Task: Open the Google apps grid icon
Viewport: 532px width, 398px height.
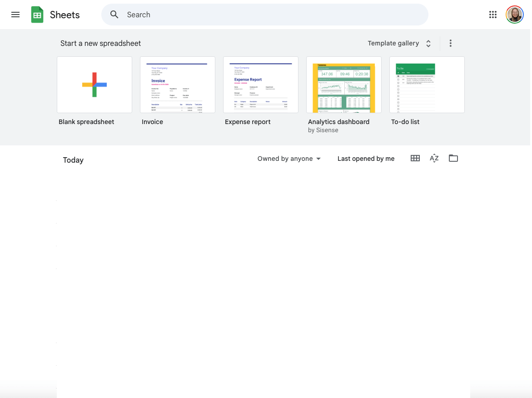Action: point(493,15)
